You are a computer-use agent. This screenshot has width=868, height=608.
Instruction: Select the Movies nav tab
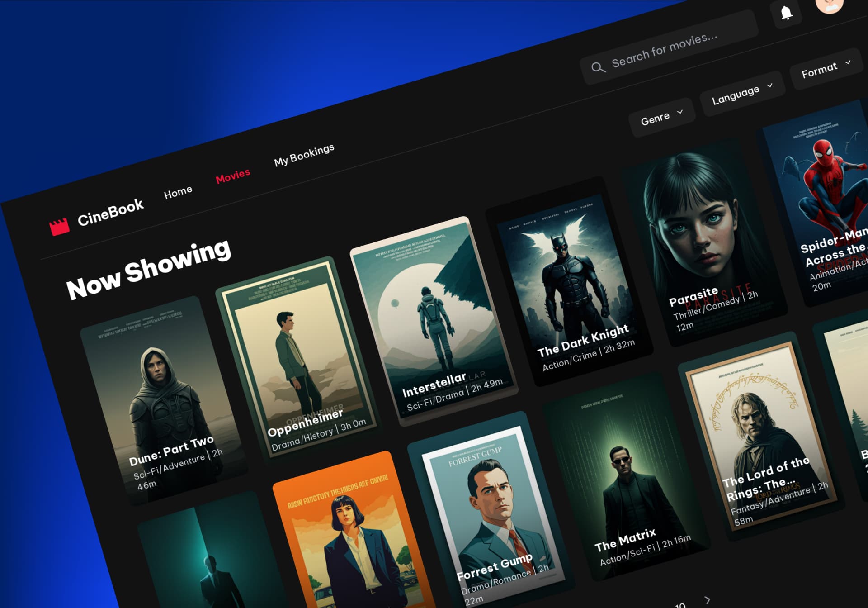click(233, 176)
